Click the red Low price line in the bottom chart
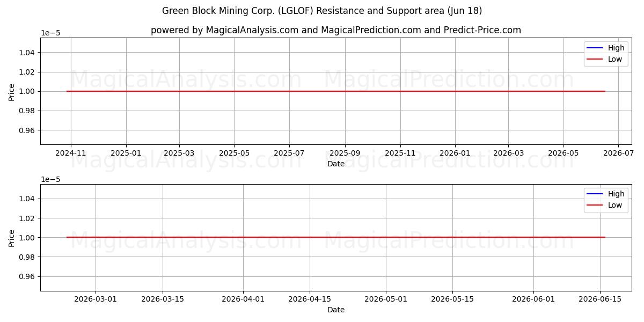Screen dimensions: 644x322 [336, 237]
